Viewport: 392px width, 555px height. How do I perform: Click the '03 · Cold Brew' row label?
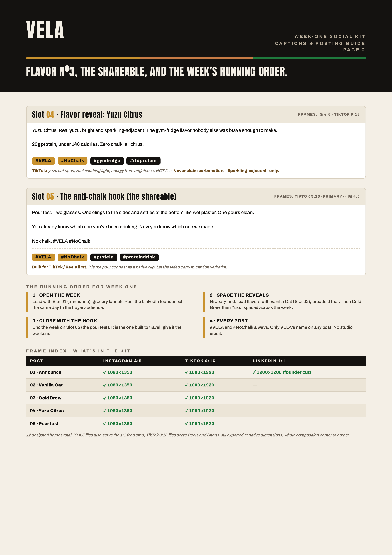point(46,398)
